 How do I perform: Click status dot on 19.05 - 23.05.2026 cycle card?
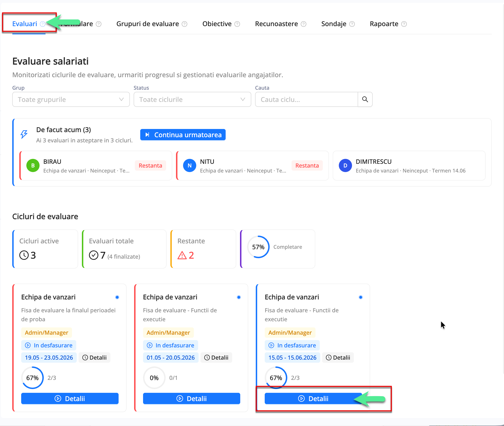[117, 297]
